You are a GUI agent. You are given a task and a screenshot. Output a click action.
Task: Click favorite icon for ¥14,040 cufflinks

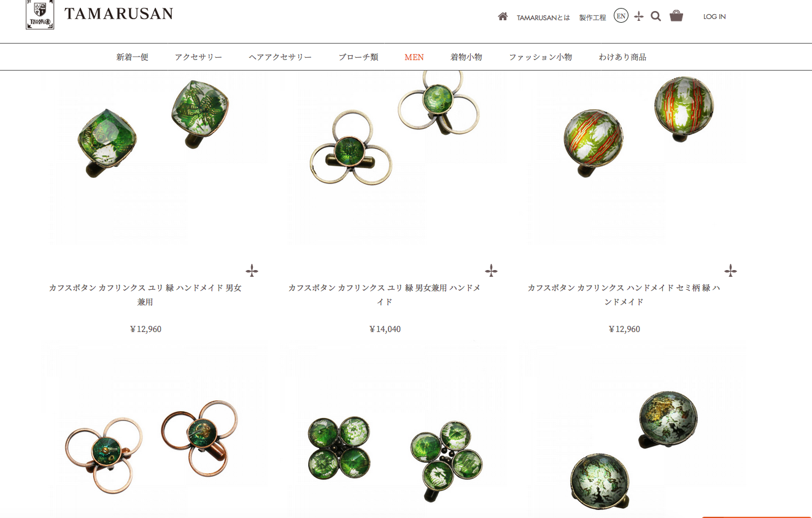click(x=491, y=270)
